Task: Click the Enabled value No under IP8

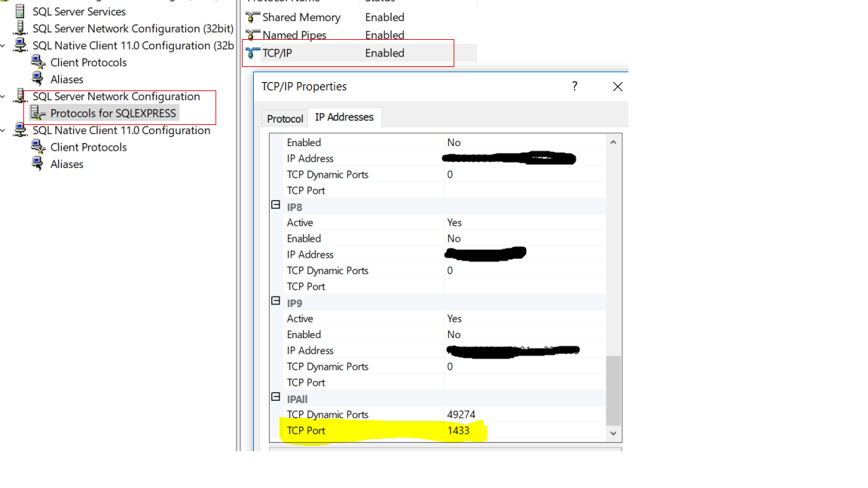Action: click(x=454, y=239)
